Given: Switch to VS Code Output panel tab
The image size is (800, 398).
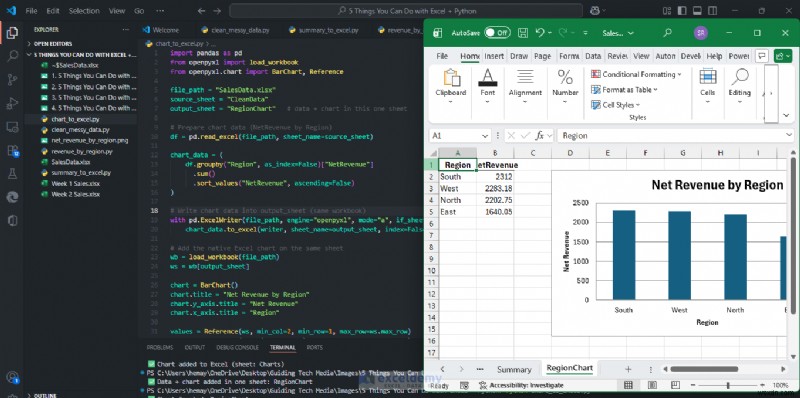Looking at the screenshot, I should [x=194, y=347].
